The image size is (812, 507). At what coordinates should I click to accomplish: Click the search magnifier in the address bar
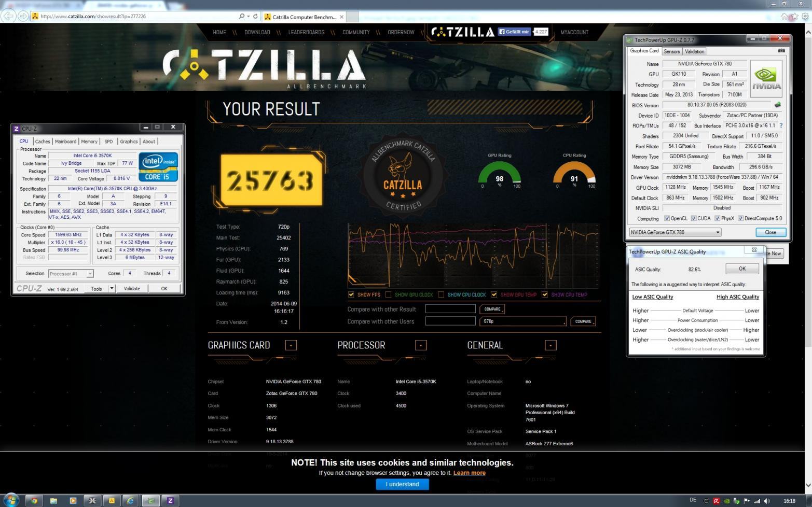(x=242, y=16)
